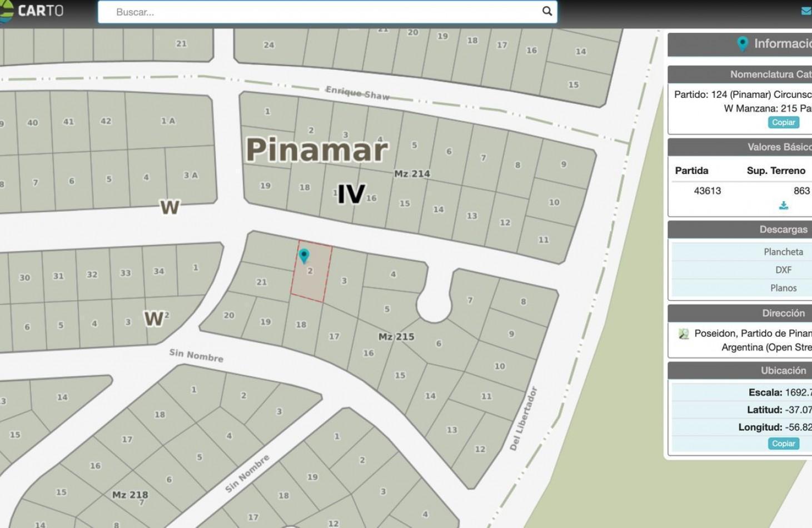Download the DXF file

783,270
